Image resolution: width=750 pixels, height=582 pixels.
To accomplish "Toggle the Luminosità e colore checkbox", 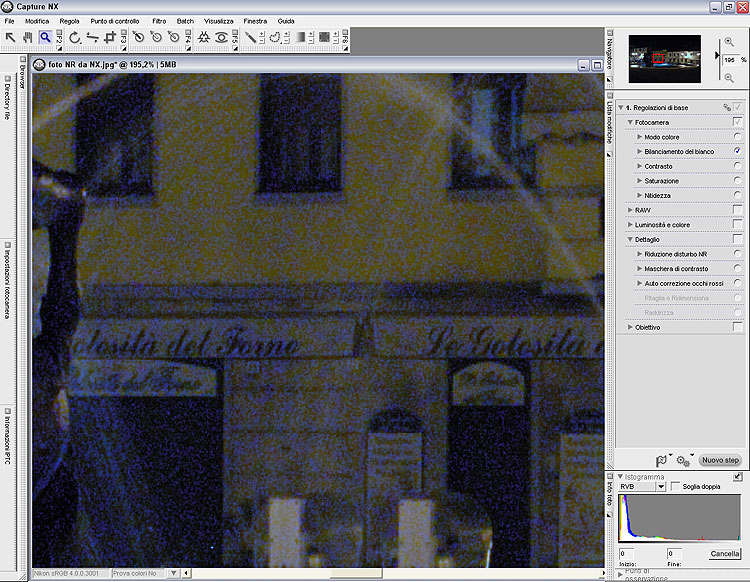I will 738,224.
